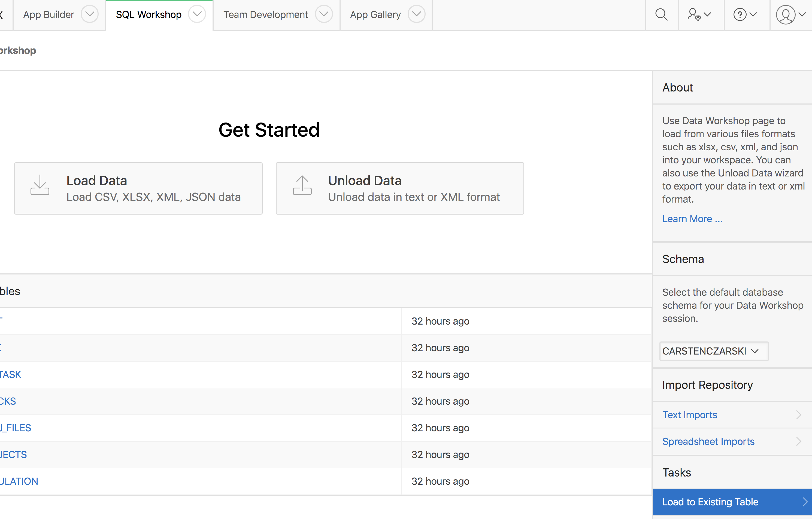The width and height of the screenshot is (812, 519).
Task: Switch to the Team Development tab
Action: (x=266, y=14)
